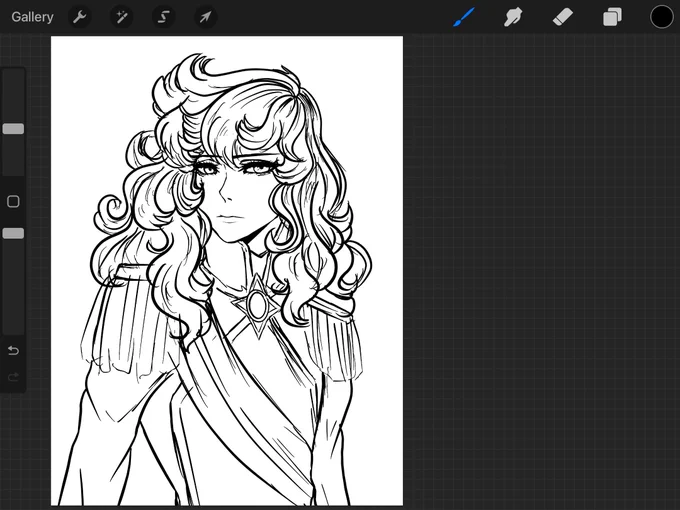Select the Eraser tool

click(x=562, y=17)
